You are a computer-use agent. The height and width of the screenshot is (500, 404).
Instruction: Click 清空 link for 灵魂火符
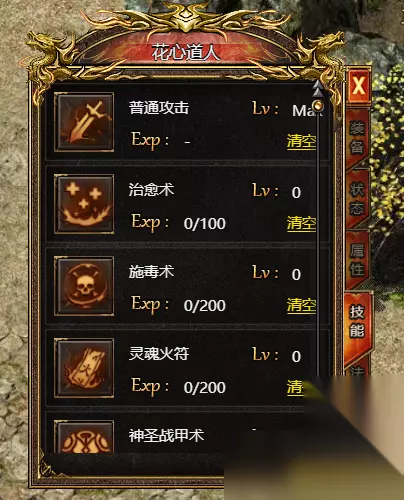295,387
